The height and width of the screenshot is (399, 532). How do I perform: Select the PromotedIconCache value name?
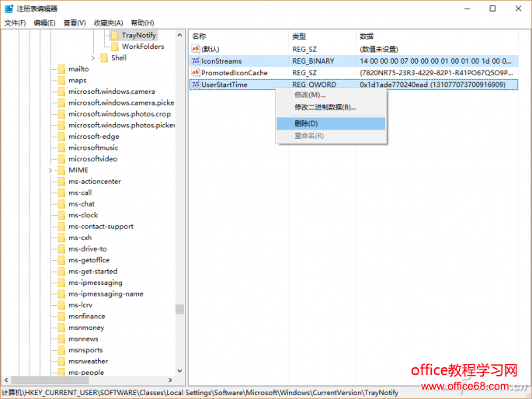pos(235,72)
